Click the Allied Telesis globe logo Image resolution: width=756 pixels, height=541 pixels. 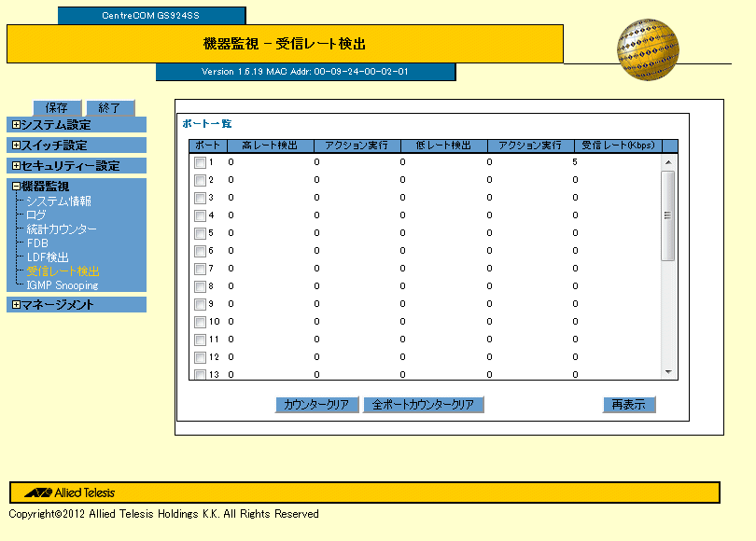pyautogui.click(x=648, y=50)
